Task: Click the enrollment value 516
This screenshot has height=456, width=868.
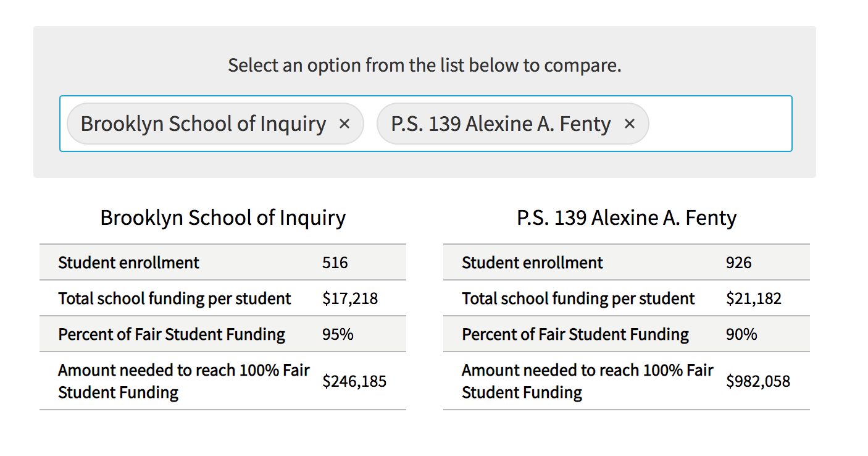Action: (x=335, y=263)
